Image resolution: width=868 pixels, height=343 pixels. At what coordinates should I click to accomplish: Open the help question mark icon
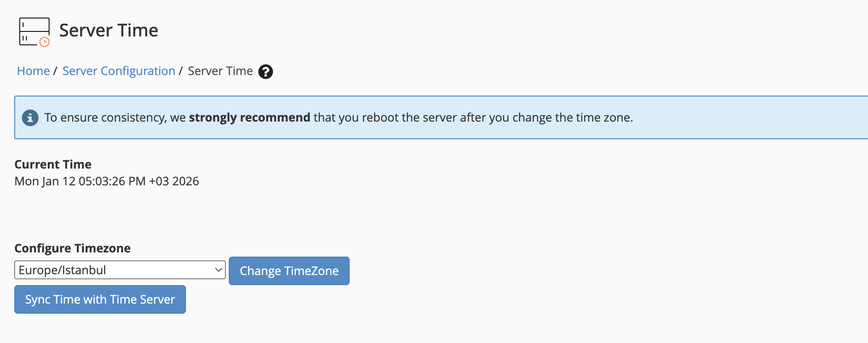tap(266, 72)
